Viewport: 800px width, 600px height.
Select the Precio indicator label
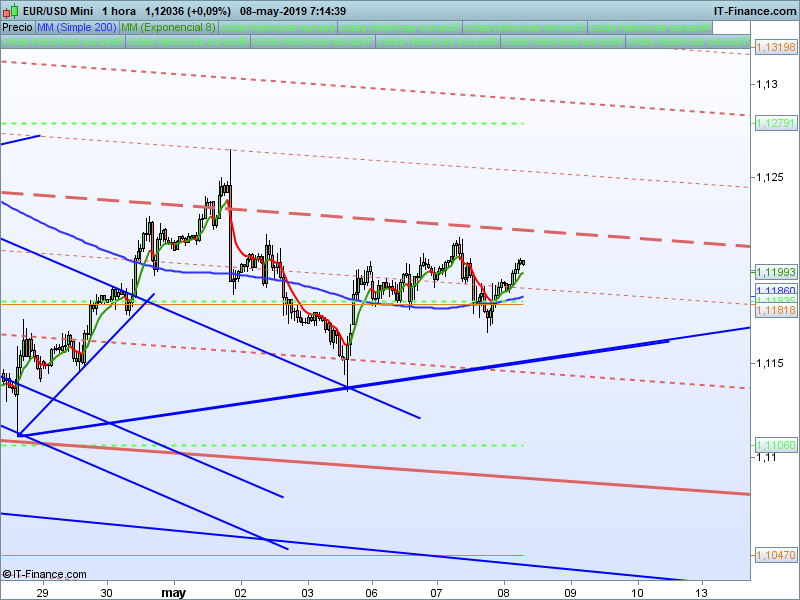coord(17,28)
